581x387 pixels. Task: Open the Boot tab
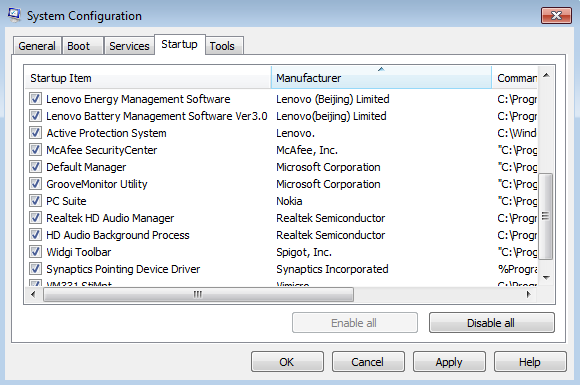[82, 46]
